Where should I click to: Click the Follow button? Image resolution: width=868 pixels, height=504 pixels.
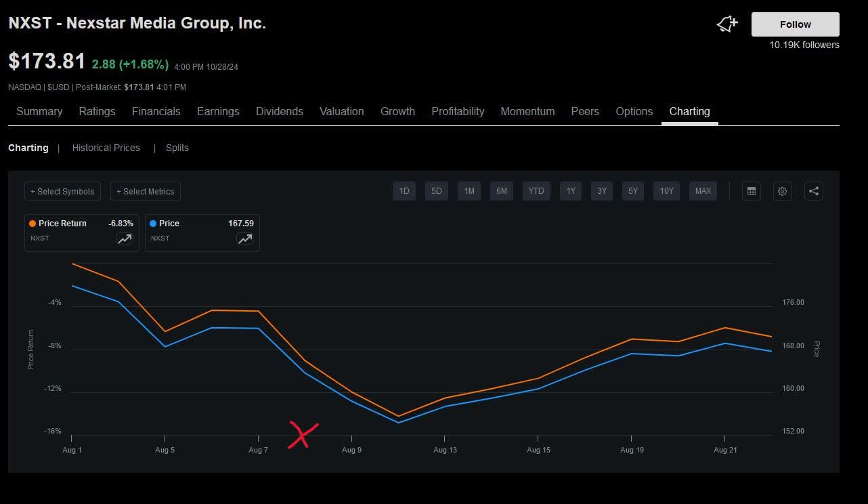tap(795, 24)
